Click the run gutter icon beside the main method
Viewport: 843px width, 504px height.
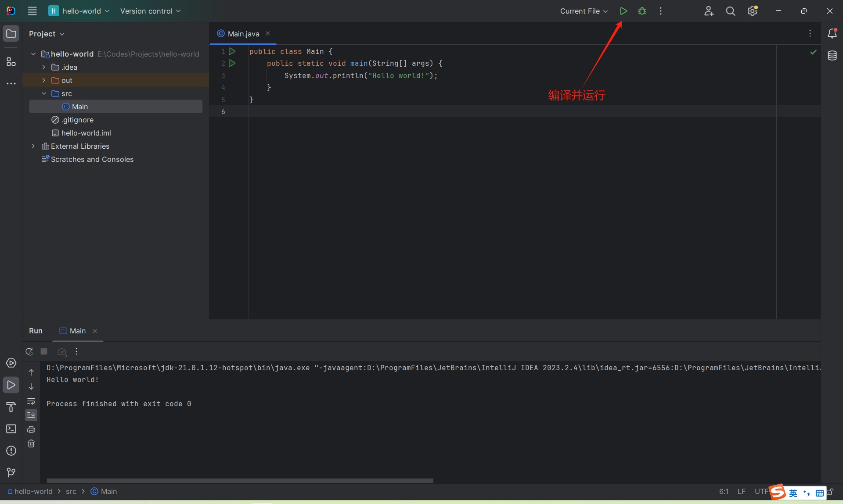(x=232, y=63)
